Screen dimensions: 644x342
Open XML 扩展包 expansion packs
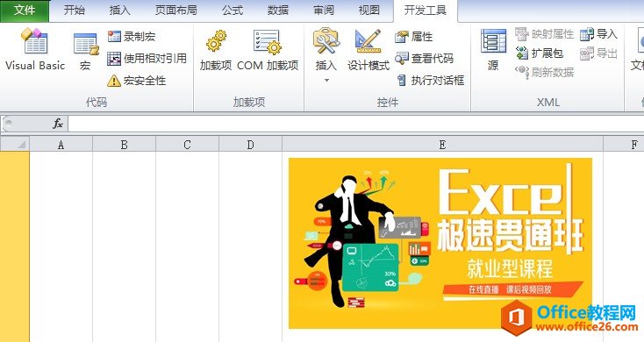coord(540,53)
